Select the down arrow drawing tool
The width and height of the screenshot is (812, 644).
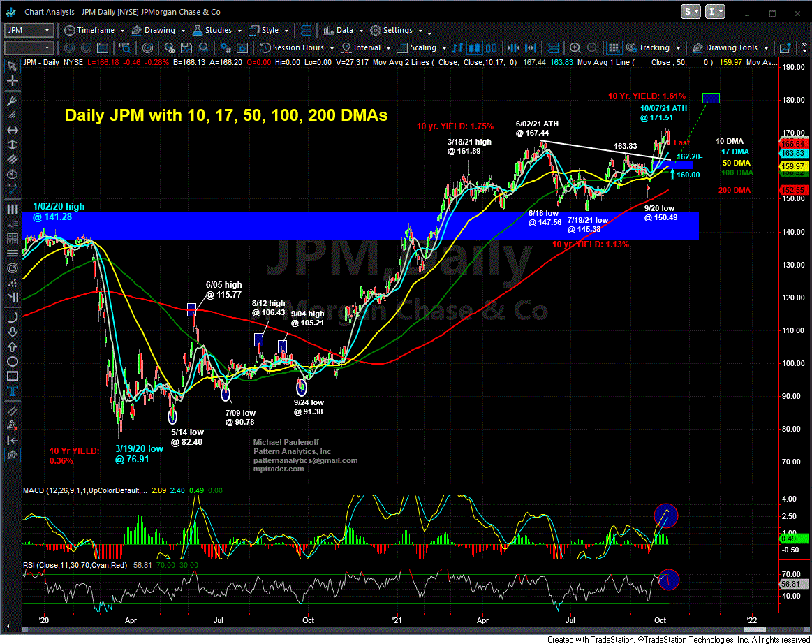(x=12, y=332)
